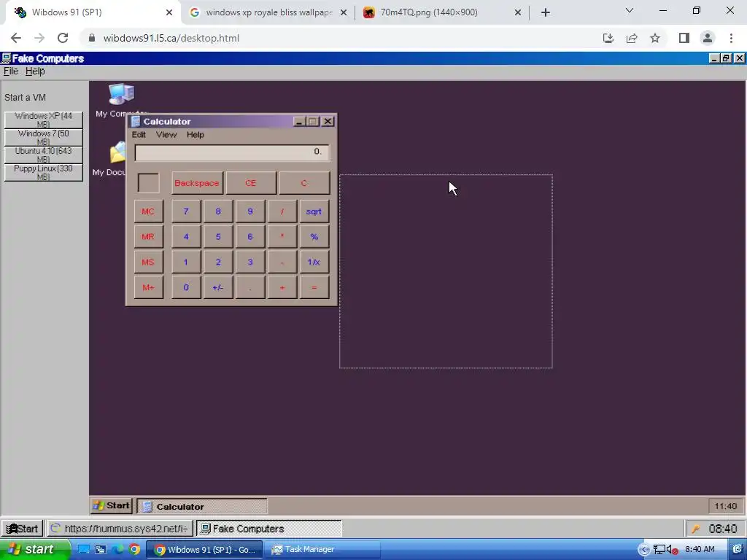Open the Calculator View menu
This screenshot has height=560, width=747.
click(166, 135)
